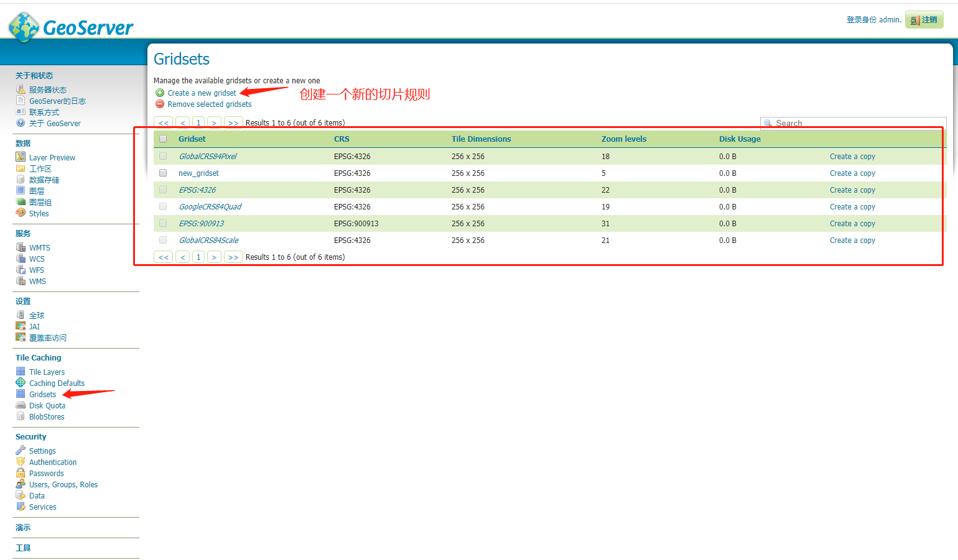Sort table by Gridset column header

click(192, 139)
